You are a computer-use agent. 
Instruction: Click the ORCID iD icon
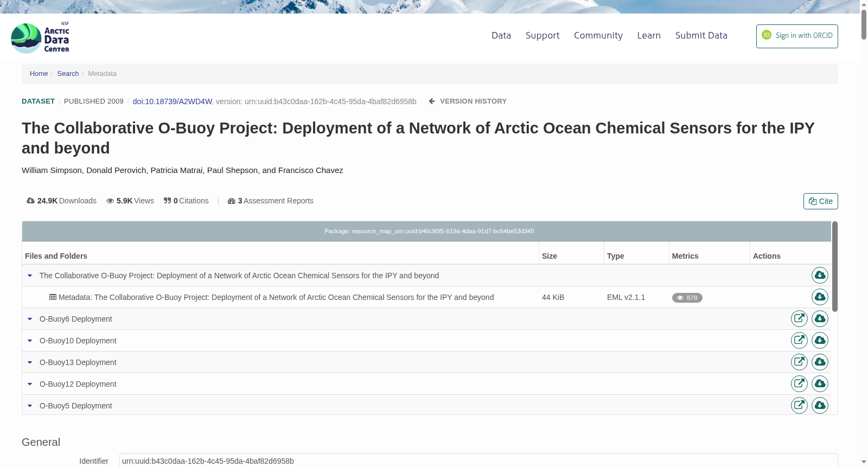click(x=767, y=35)
